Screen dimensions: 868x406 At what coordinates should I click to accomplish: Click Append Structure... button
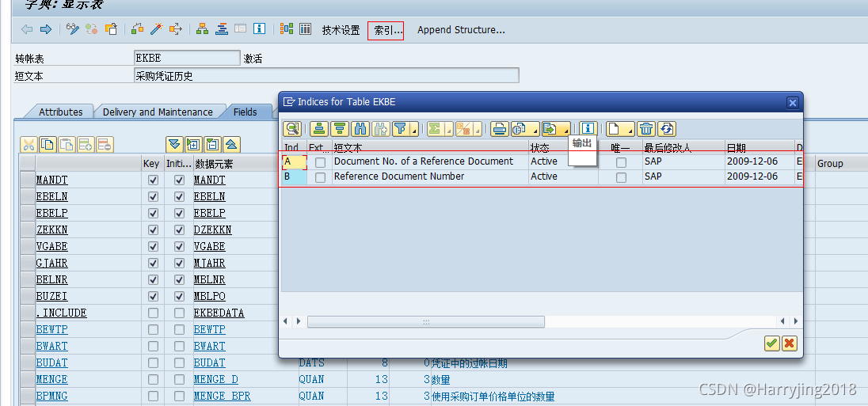[x=461, y=30]
